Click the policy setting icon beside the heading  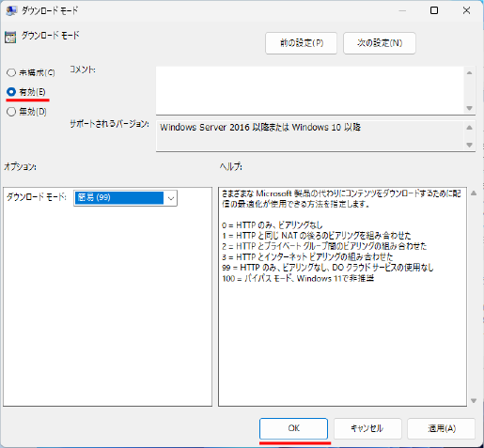10,38
